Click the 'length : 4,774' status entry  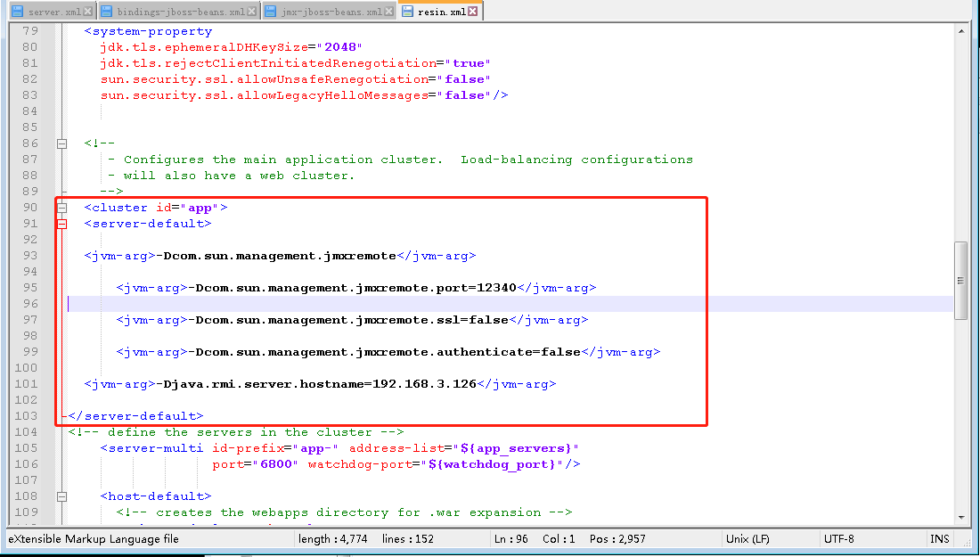[x=332, y=539]
